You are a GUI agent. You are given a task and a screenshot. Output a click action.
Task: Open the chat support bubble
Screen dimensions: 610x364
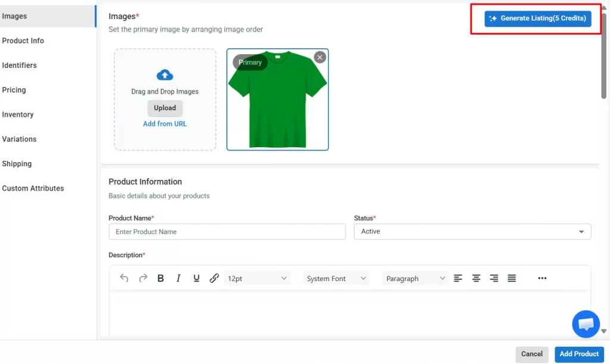pyautogui.click(x=586, y=324)
